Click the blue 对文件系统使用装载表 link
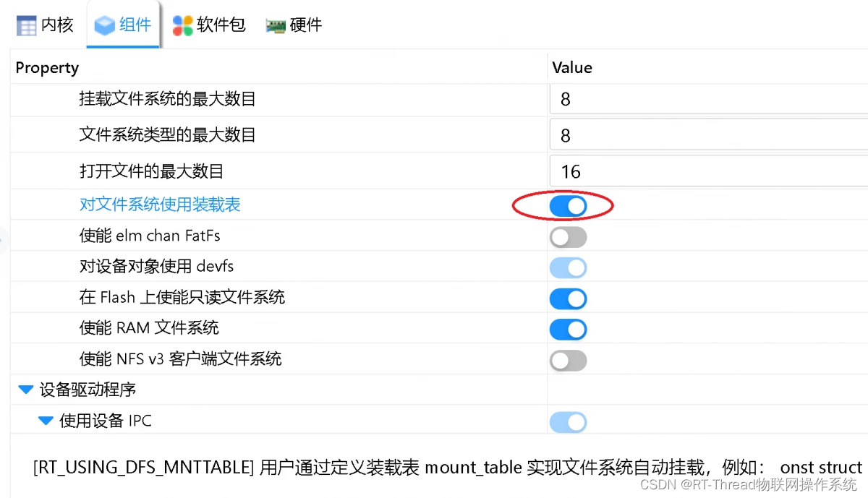 click(x=159, y=205)
